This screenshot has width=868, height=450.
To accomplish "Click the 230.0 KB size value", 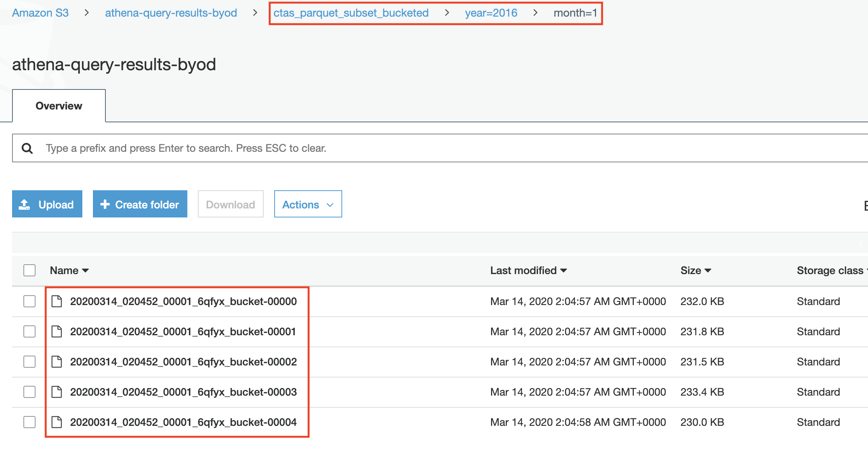I will coord(702,422).
